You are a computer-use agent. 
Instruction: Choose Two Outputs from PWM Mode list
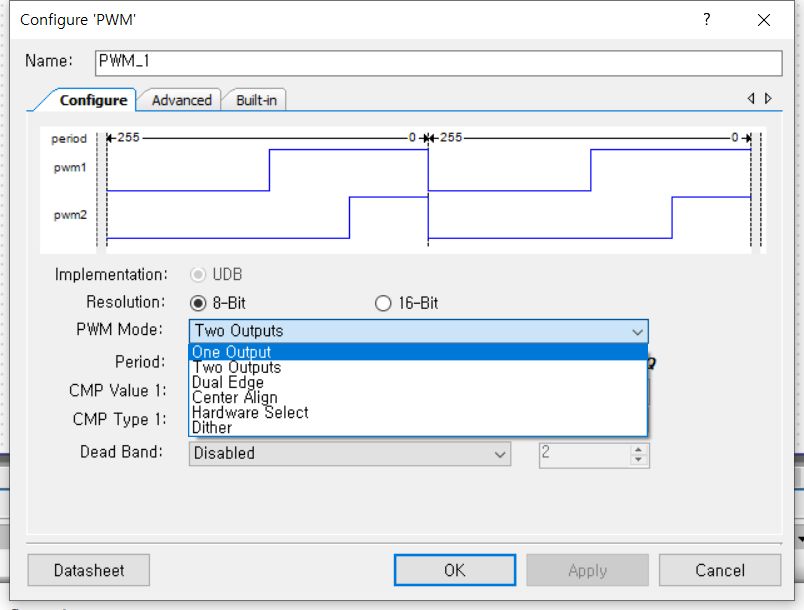[418, 368]
